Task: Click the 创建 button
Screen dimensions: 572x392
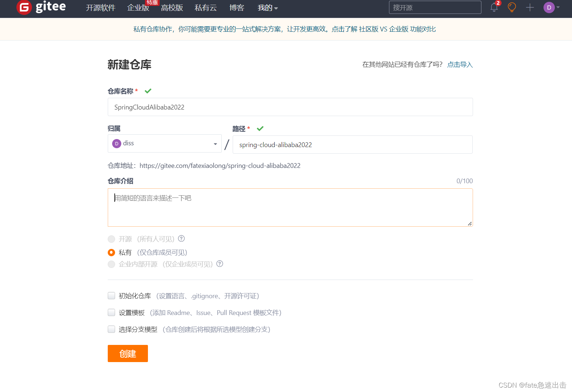Action: pos(127,353)
